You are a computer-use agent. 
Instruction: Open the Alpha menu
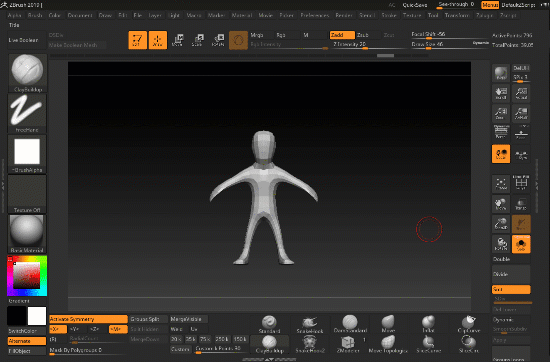[14, 15]
